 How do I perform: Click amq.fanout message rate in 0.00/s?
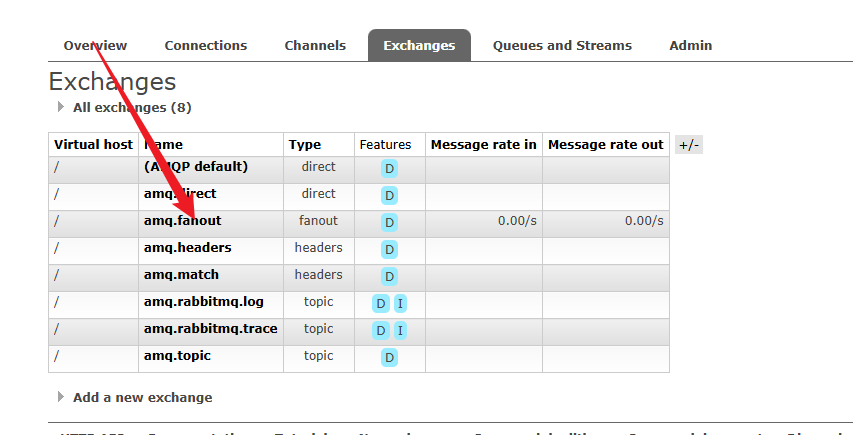point(517,221)
